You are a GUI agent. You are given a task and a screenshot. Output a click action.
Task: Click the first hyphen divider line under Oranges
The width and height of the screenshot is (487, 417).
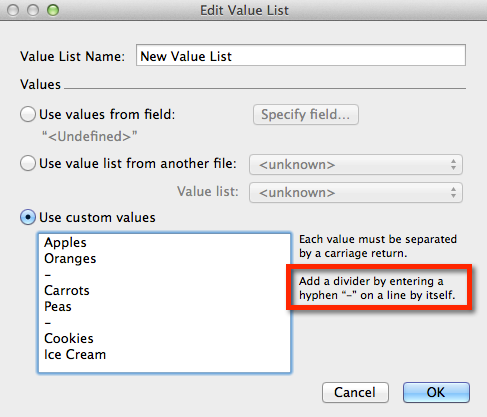pos(48,275)
